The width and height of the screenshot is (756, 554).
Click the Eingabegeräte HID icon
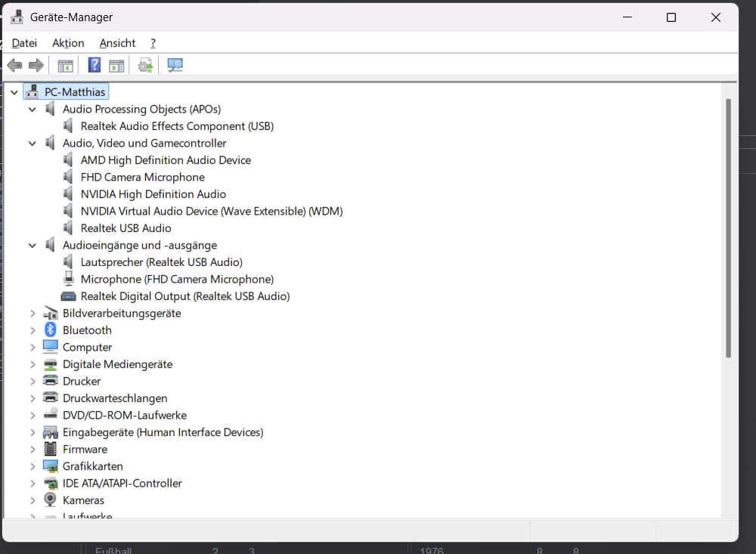(50, 432)
